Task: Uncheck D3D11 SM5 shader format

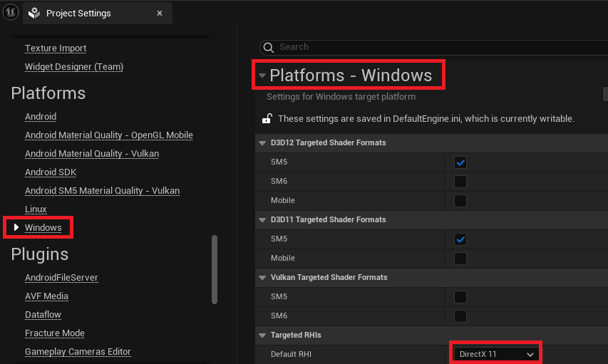Action: 460,239
